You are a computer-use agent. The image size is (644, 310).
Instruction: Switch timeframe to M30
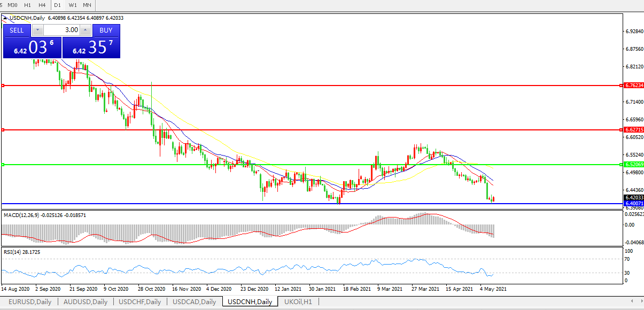12,5
